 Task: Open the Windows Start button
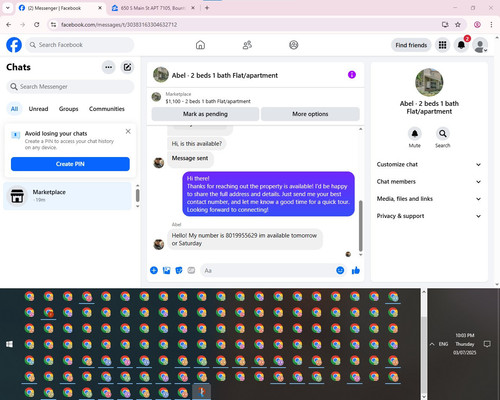coord(9,344)
